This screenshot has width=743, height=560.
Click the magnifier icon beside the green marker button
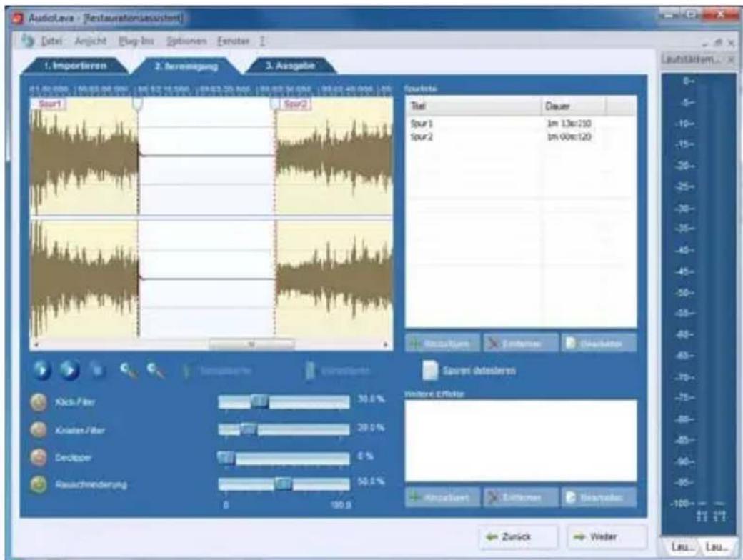pyautogui.click(x=156, y=371)
